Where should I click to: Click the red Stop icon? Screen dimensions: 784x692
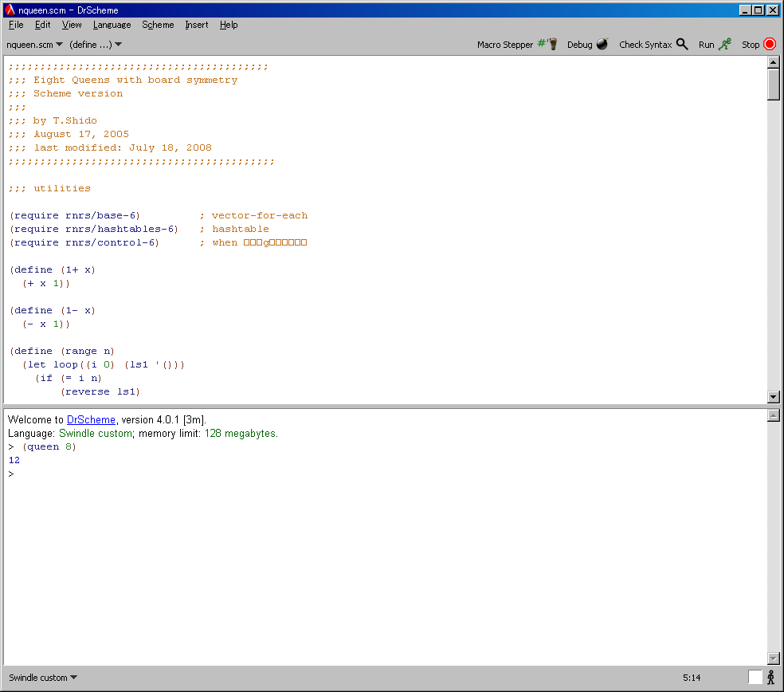coord(770,44)
